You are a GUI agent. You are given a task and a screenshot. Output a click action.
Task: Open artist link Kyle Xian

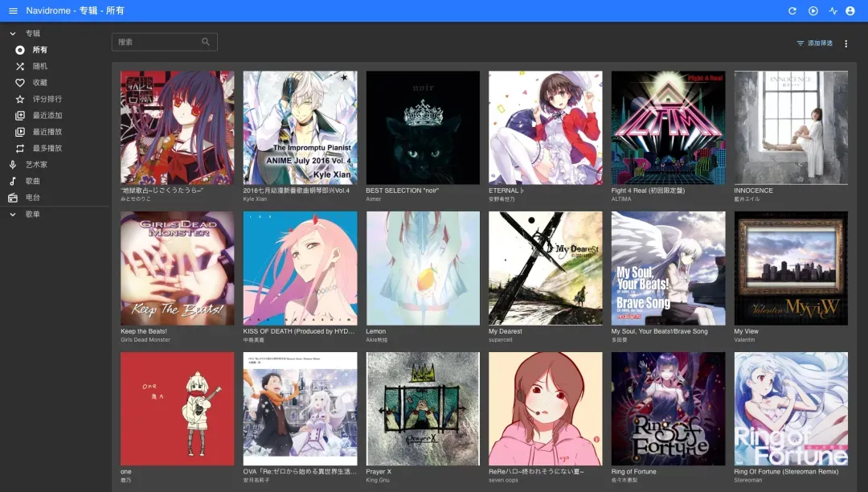tap(255, 199)
